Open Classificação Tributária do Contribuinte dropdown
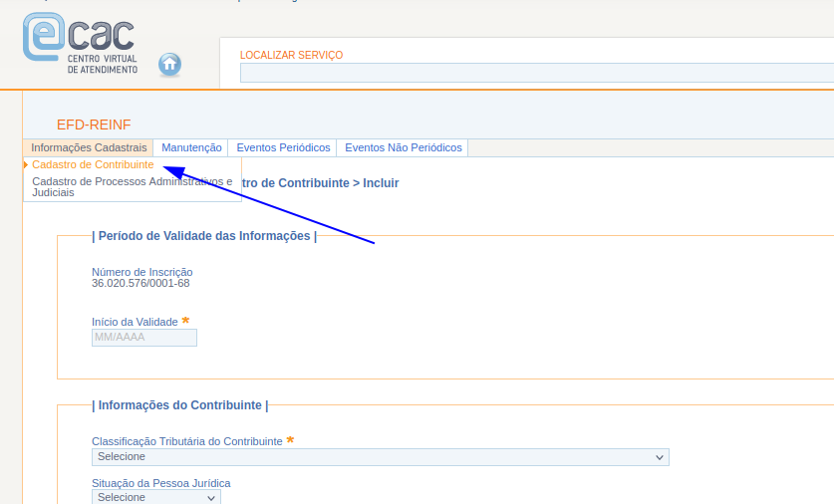This screenshot has height=504, width=834. 381,457
